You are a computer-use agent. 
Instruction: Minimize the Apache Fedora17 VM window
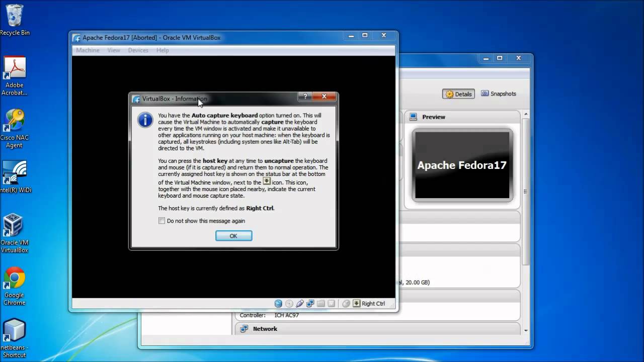click(x=351, y=36)
